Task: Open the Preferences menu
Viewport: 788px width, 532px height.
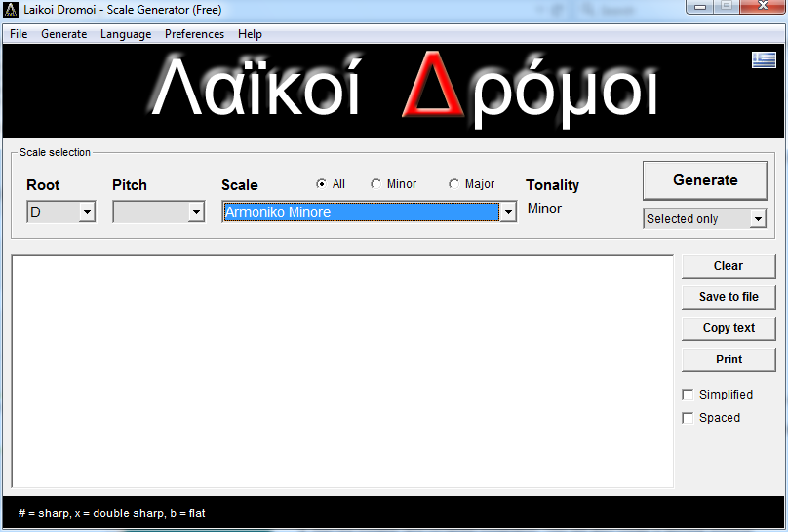Action: click(194, 34)
